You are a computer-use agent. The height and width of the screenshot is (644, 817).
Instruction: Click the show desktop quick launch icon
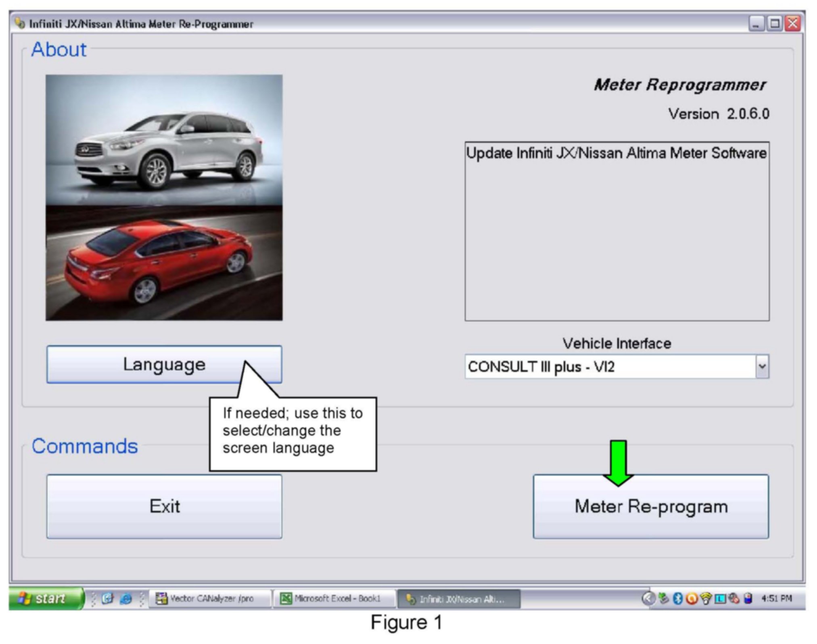click(107, 598)
